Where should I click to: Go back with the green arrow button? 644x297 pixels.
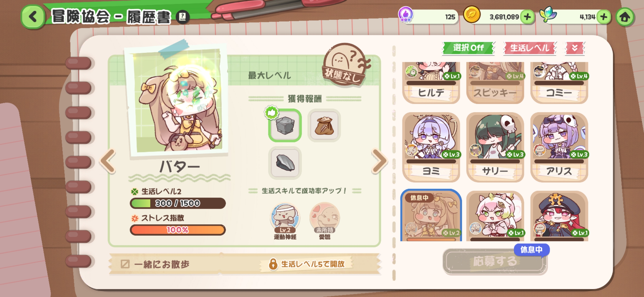[33, 17]
